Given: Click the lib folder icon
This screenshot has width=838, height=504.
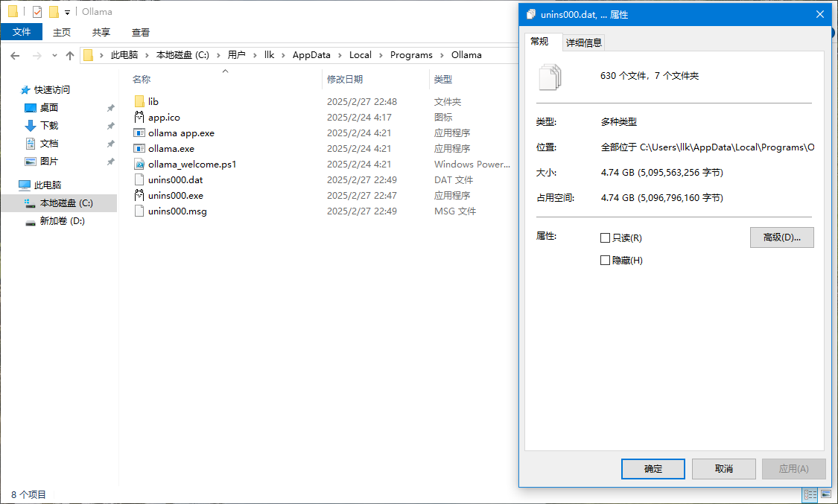Looking at the screenshot, I should (139, 101).
